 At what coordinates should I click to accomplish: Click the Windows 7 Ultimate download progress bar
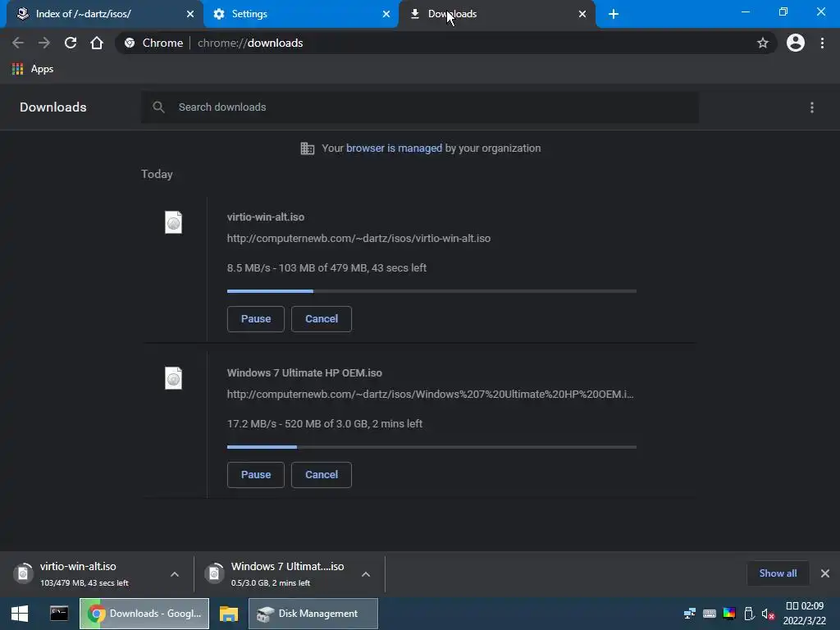click(431, 447)
